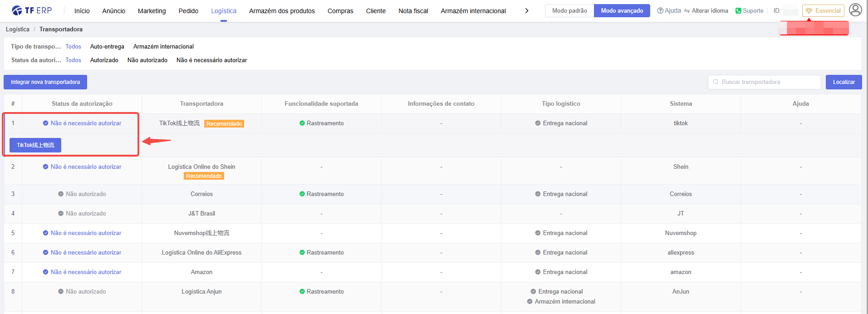Click the Alterar idioma link text
This screenshot has height=314, width=868.
(710, 10)
